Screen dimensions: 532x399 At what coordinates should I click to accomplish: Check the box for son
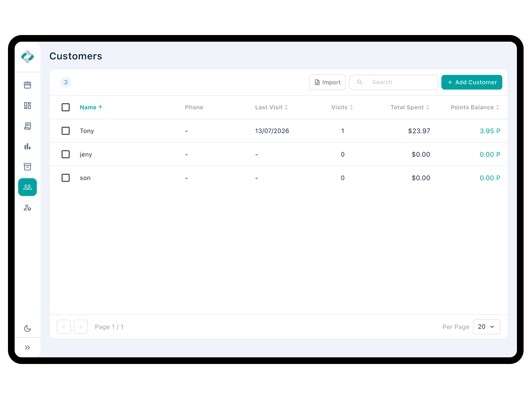(x=66, y=178)
